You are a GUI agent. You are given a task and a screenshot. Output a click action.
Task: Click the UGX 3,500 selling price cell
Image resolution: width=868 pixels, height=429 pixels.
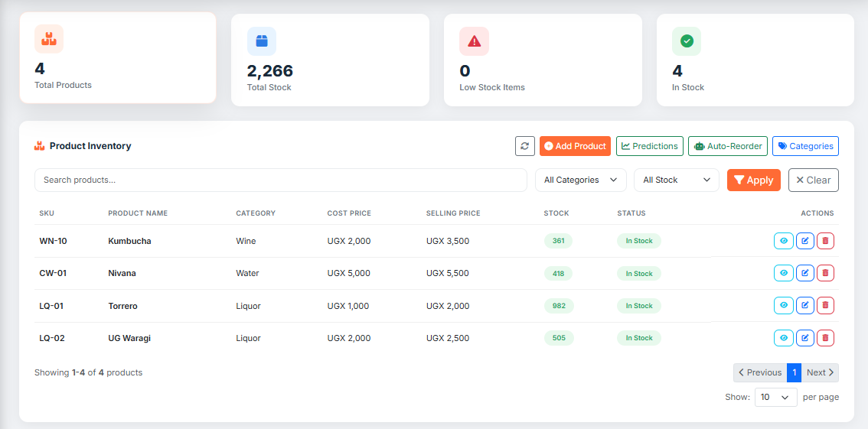(x=448, y=241)
